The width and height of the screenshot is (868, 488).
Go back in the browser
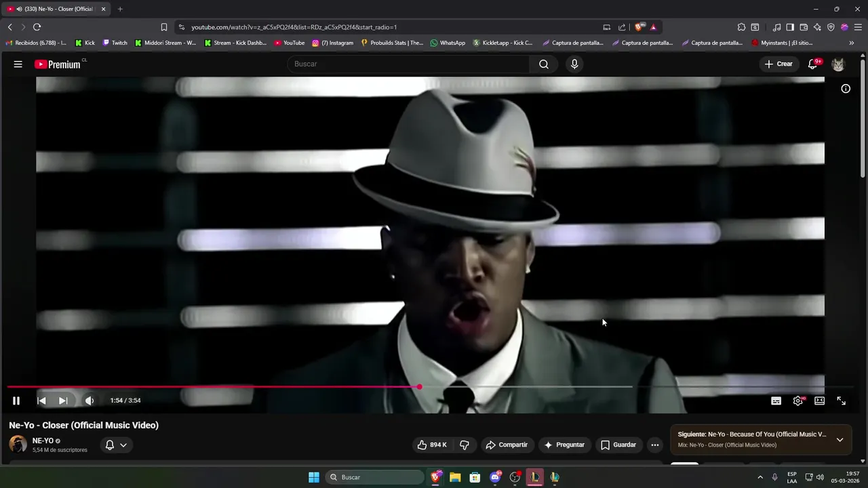click(9, 27)
